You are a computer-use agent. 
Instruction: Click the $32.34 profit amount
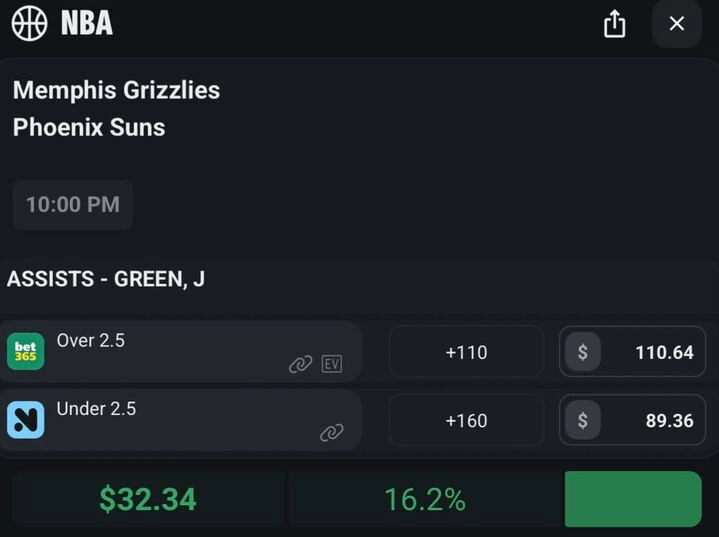[148, 499]
